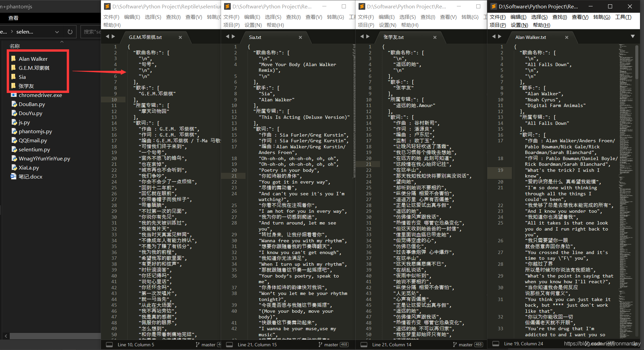Open 项目(P) menu in Alan Walker.txt window

click(498, 25)
